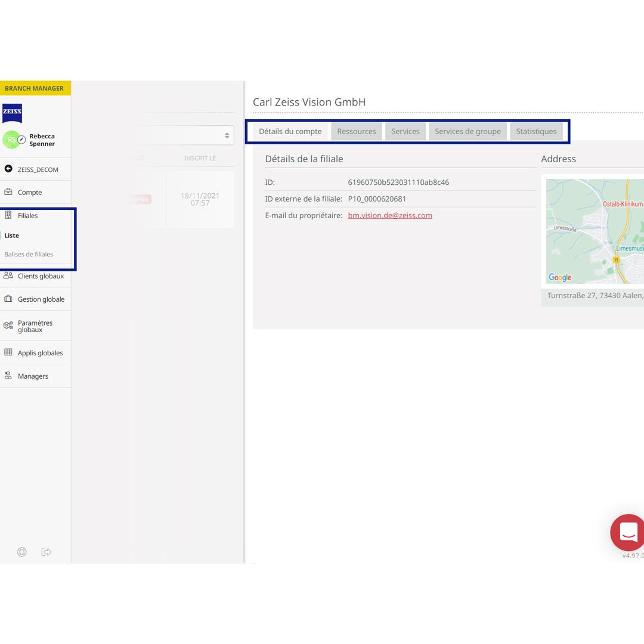644x644 pixels.
Task: Open the dimmed list dropdown selector
Action: 183,135
